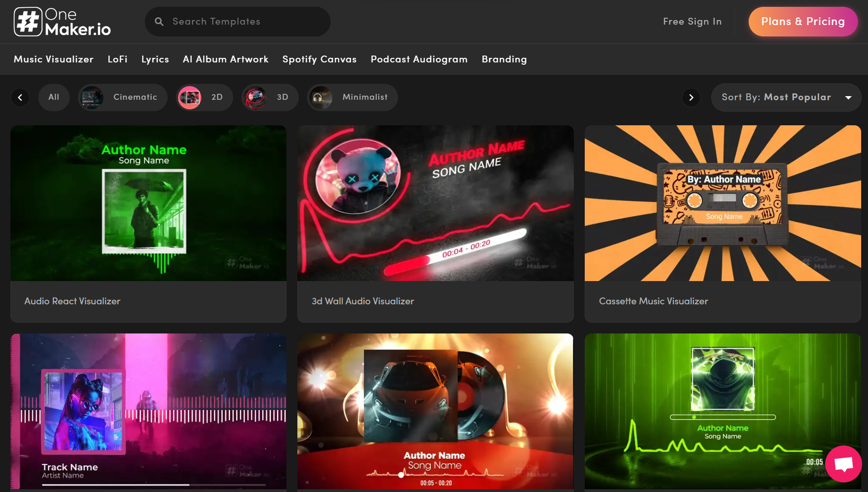
Task: Open the Lyrics menu item
Action: click(155, 59)
